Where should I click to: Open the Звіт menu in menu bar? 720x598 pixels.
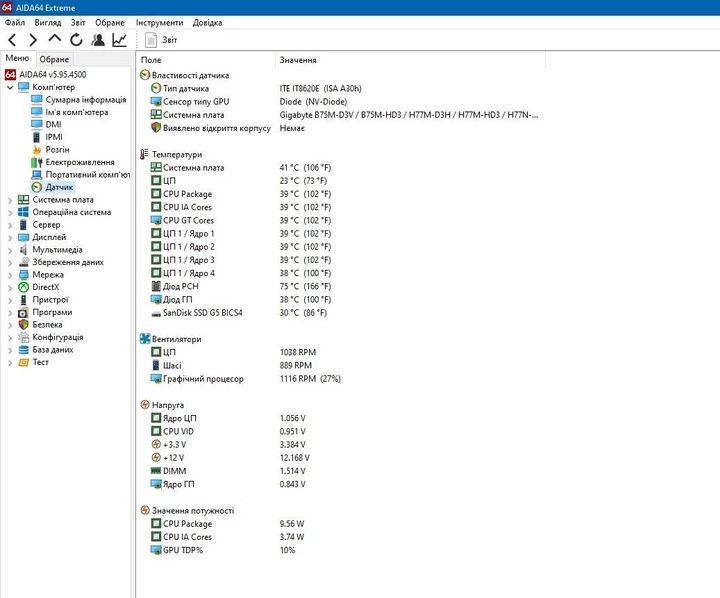click(x=78, y=22)
